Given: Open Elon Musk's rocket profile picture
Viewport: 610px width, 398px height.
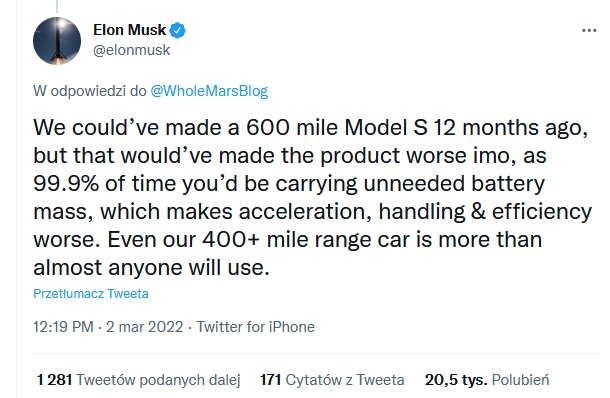Looking at the screenshot, I should pyautogui.click(x=57, y=41).
